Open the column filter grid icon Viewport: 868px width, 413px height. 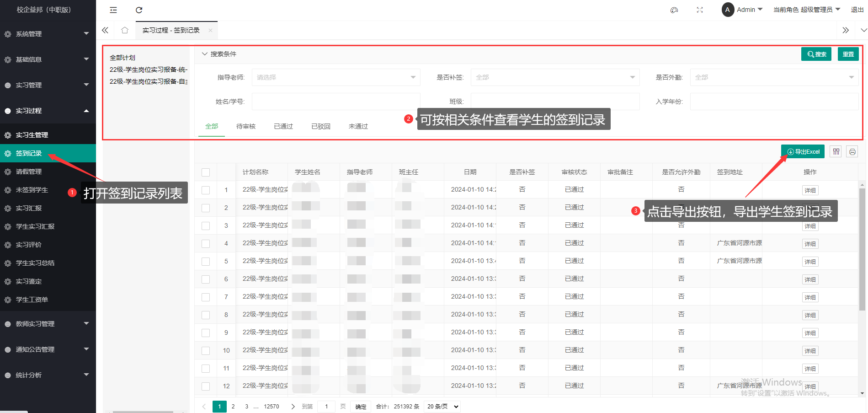tap(836, 152)
